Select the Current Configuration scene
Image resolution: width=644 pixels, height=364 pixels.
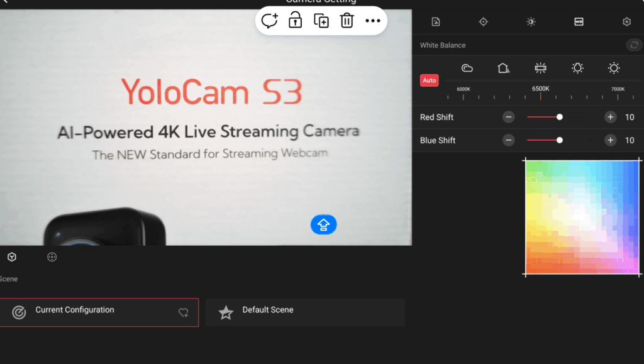(99, 312)
